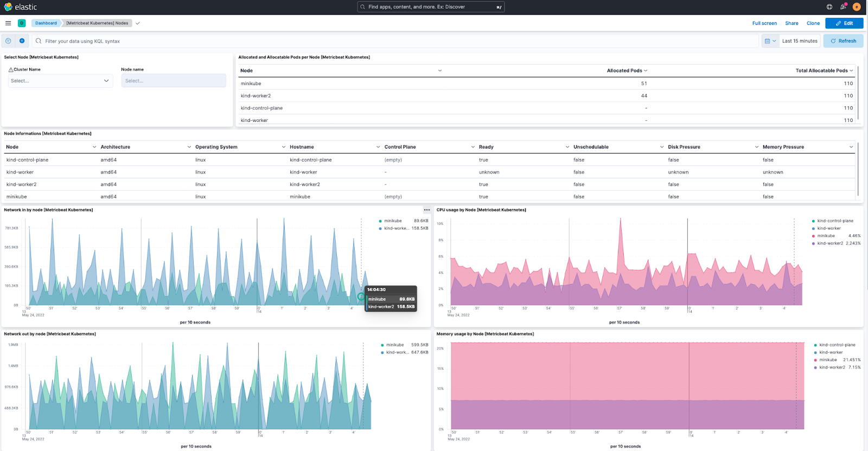Screen dimensions: 868x451
Task: Toggle kind-control-plane in Memory usage legend
Action: coord(837,345)
